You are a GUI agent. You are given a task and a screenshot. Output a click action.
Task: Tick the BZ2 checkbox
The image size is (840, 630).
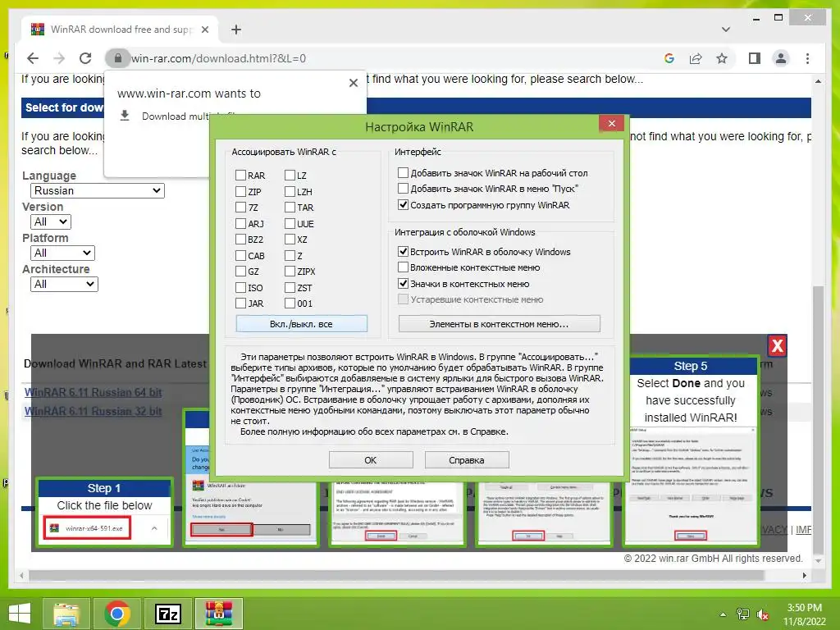(x=240, y=240)
